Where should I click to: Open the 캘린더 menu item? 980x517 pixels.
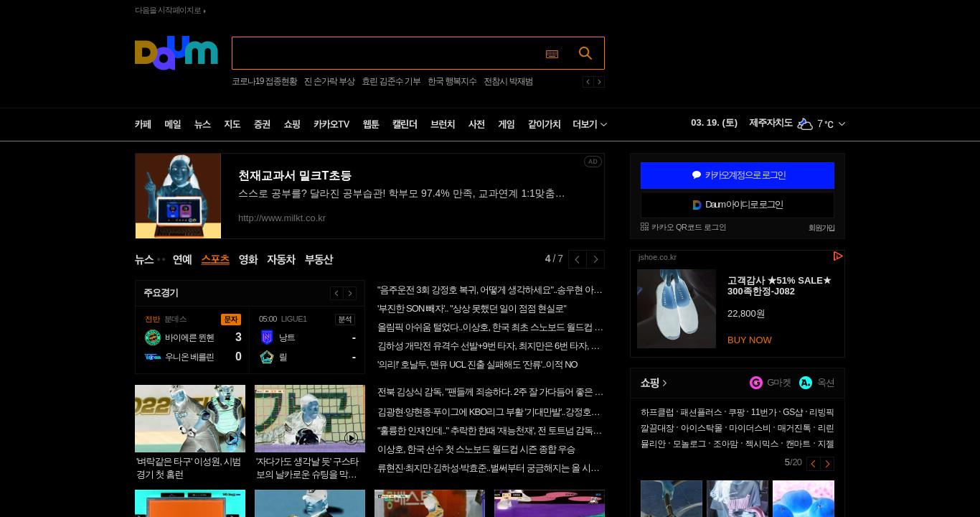tap(405, 124)
